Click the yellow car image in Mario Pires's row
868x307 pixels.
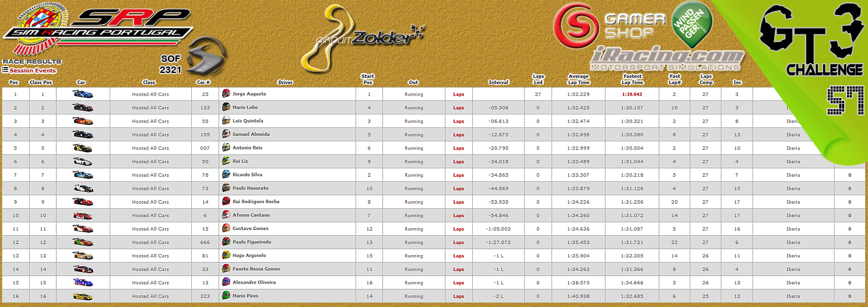pos(82,296)
